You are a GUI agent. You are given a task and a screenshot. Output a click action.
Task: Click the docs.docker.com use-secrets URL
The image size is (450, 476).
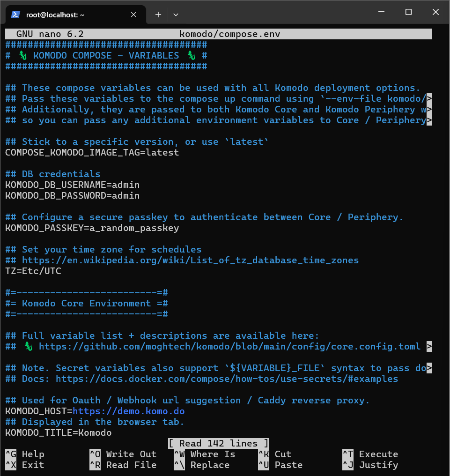pos(227,379)
